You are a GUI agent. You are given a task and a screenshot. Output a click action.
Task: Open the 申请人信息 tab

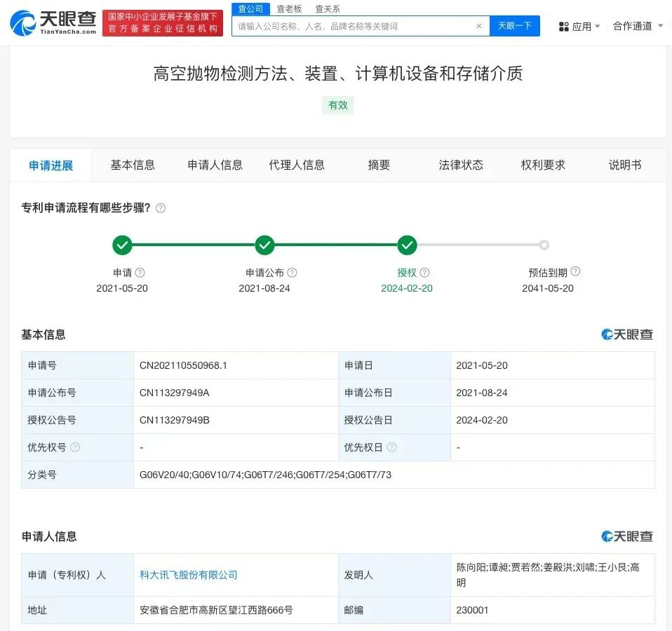(215, 165)
